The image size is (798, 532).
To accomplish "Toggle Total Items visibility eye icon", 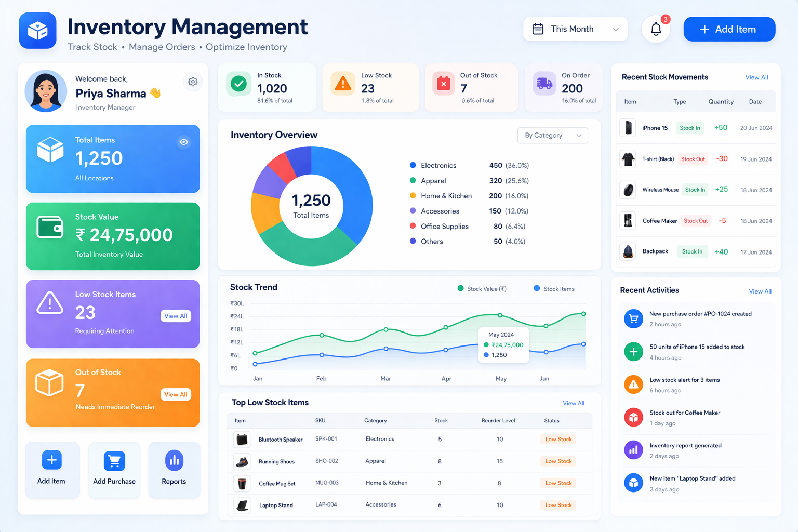I will pos(184,142).
